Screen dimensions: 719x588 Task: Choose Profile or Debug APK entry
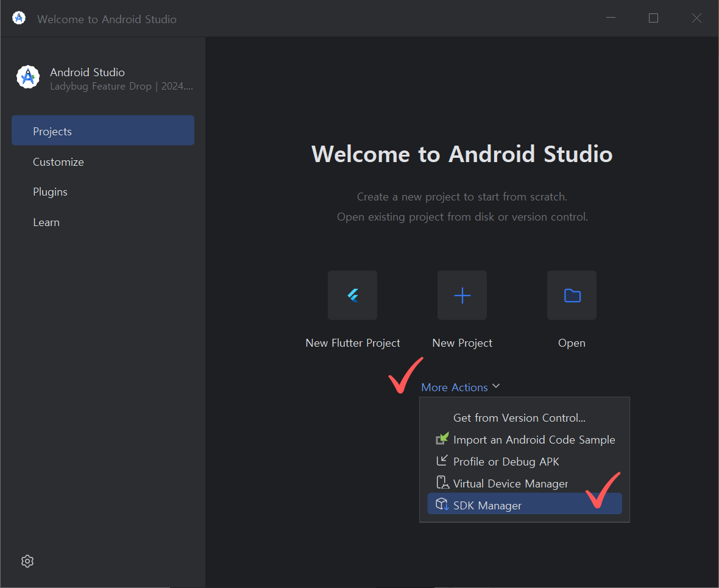coord(525,461)
